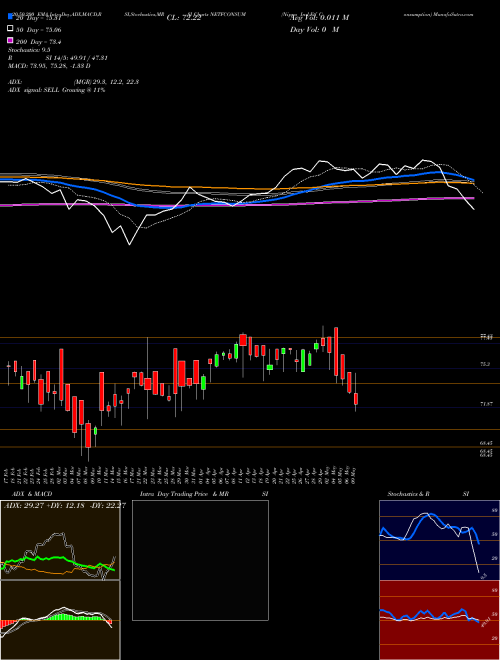Click the tall red candle near 04 May
Image resolution: width=500 pixels, height=660 pixels.
point(336,351)
